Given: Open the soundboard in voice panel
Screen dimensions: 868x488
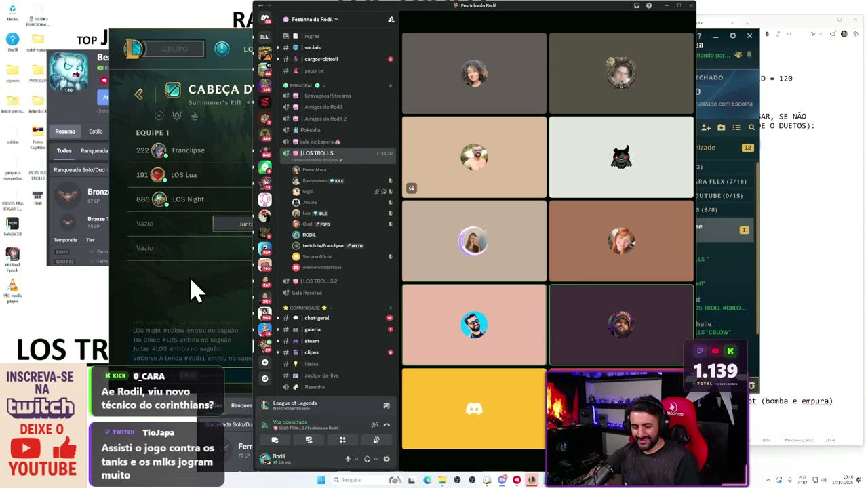Looking at the screenshot, I should 376,440.
